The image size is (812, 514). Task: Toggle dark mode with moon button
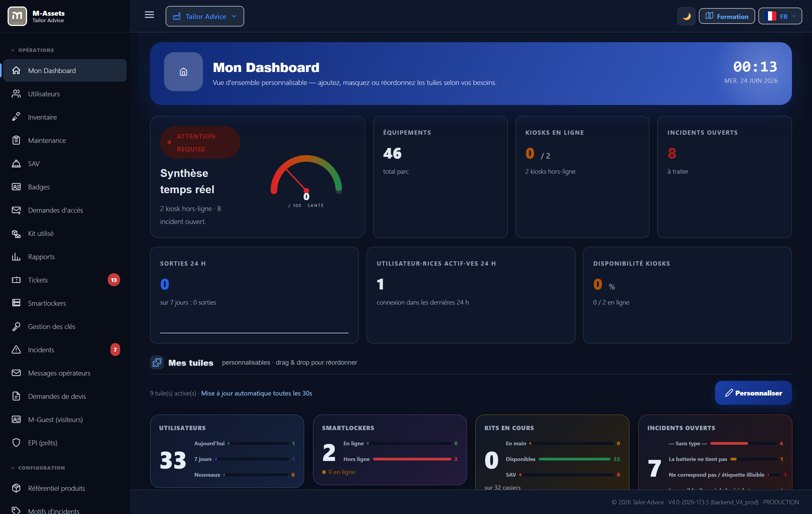pos(686,16)
